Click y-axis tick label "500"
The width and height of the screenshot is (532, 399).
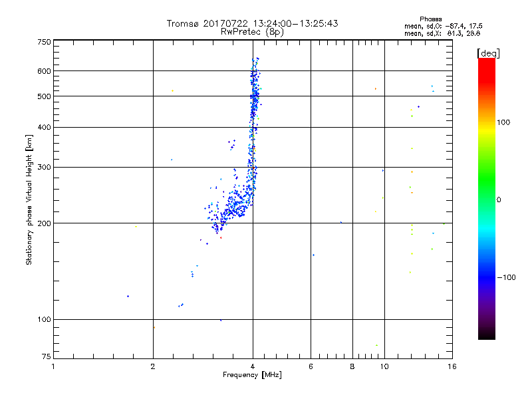point(44,96)
